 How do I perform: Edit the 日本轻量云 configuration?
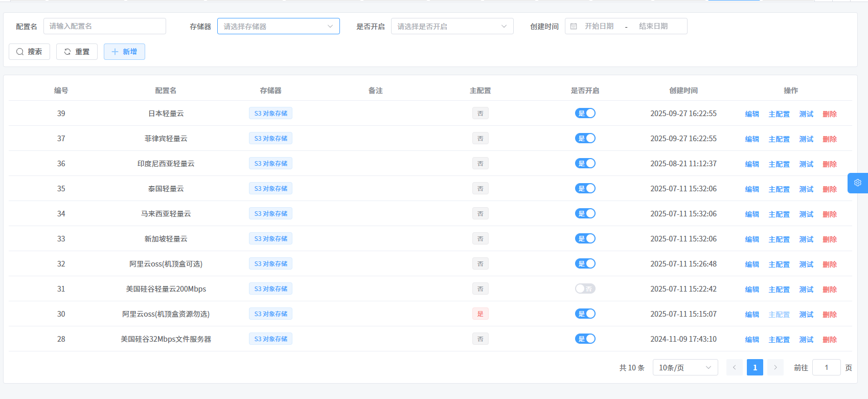(x=752, y=114)
